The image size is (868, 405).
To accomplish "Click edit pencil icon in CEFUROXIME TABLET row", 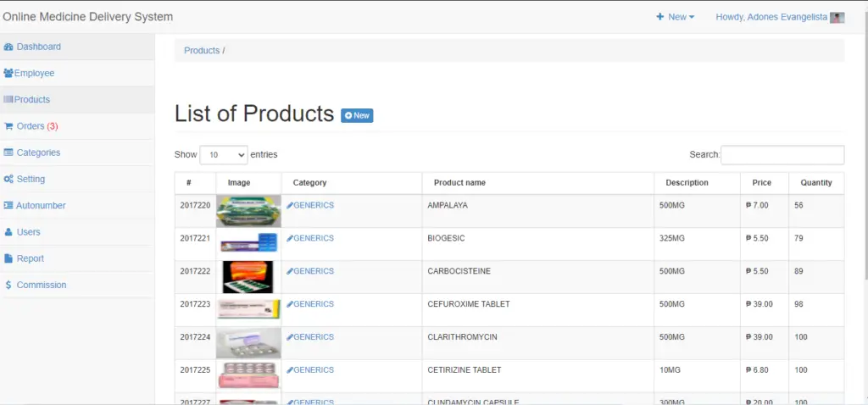I will [290, 304].
